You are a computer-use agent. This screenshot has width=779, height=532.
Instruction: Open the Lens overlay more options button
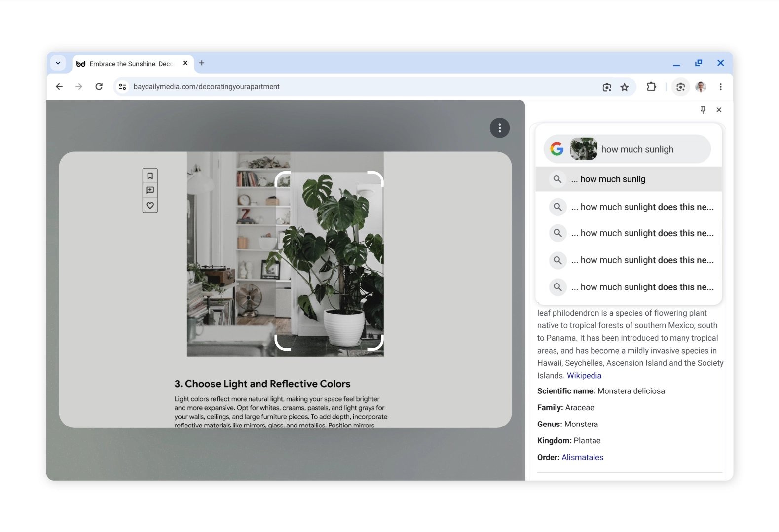500,128
